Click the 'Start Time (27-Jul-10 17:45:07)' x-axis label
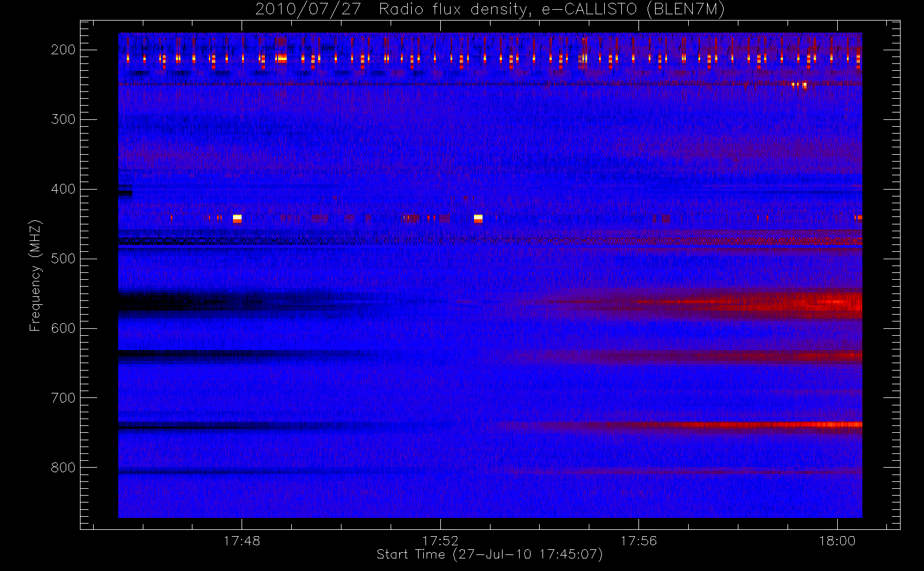The image size is (924, 571). coord(490,554)
